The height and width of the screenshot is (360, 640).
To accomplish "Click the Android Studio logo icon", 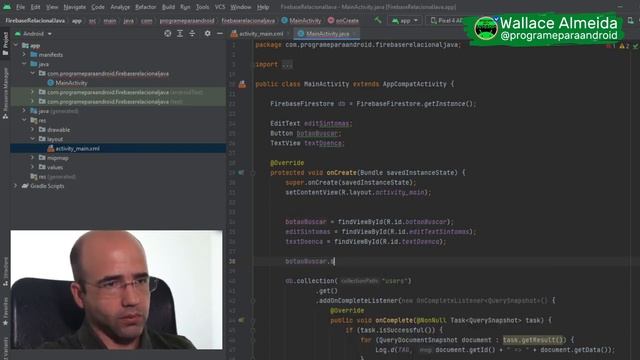I will (7, 7).
